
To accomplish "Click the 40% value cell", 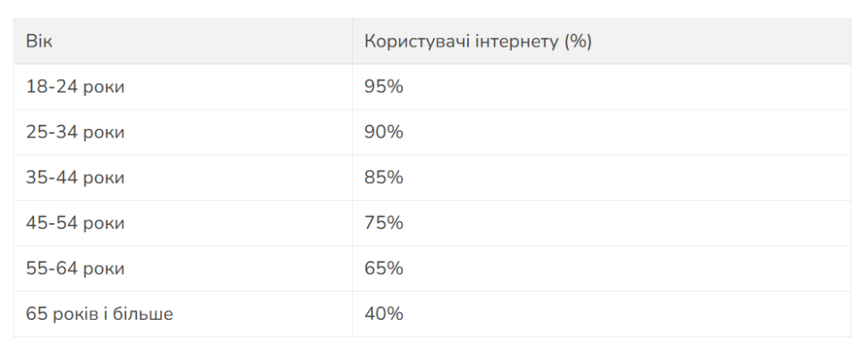I will click(x=602, y=315).
